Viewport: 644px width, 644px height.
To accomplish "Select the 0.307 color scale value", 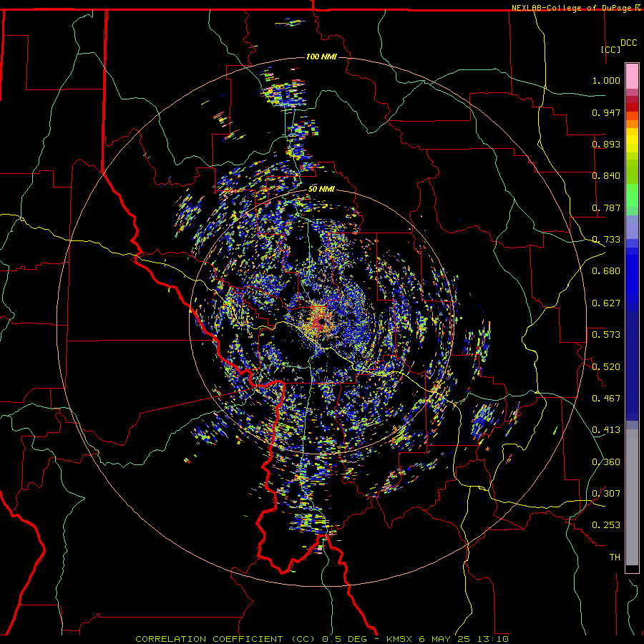I will coord(606,494).
